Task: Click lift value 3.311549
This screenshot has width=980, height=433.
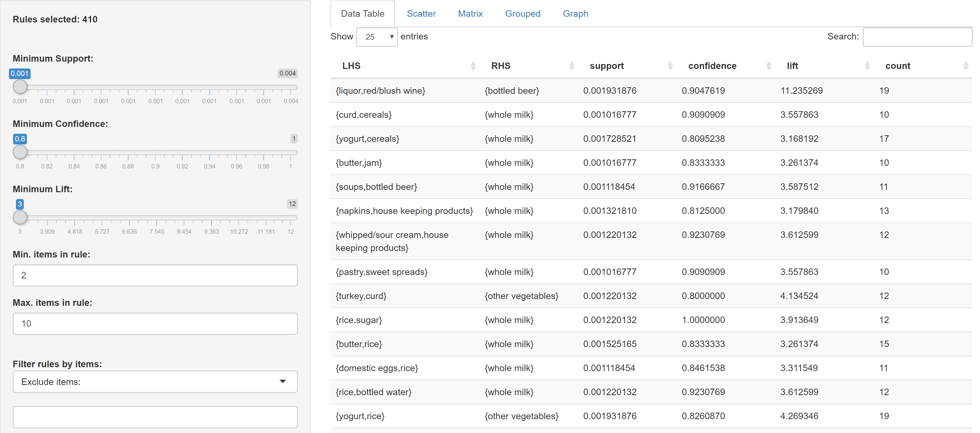Action: (799, 368)
